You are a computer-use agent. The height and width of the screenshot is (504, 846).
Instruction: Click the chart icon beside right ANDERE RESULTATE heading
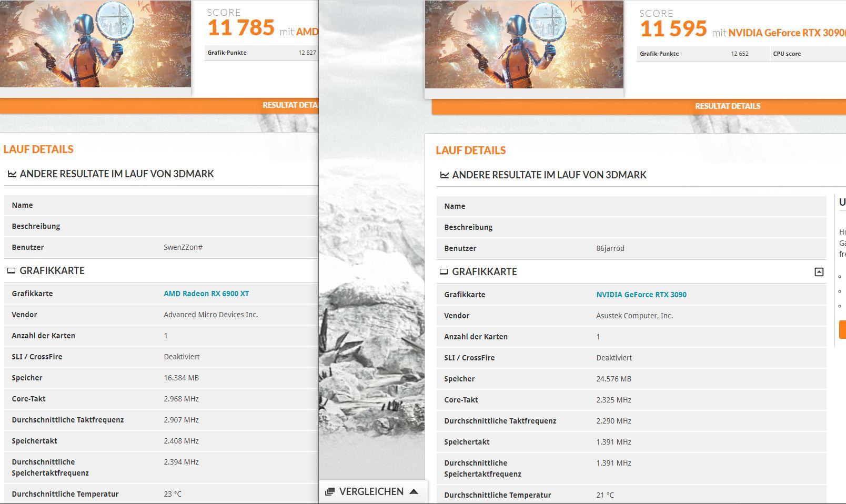coord(444,175)
